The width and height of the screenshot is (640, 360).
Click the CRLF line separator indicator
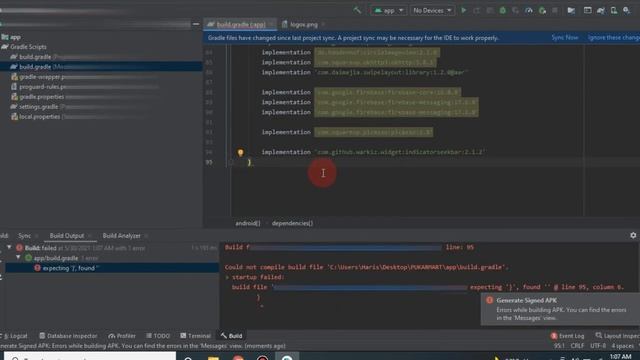coord(577,346)
